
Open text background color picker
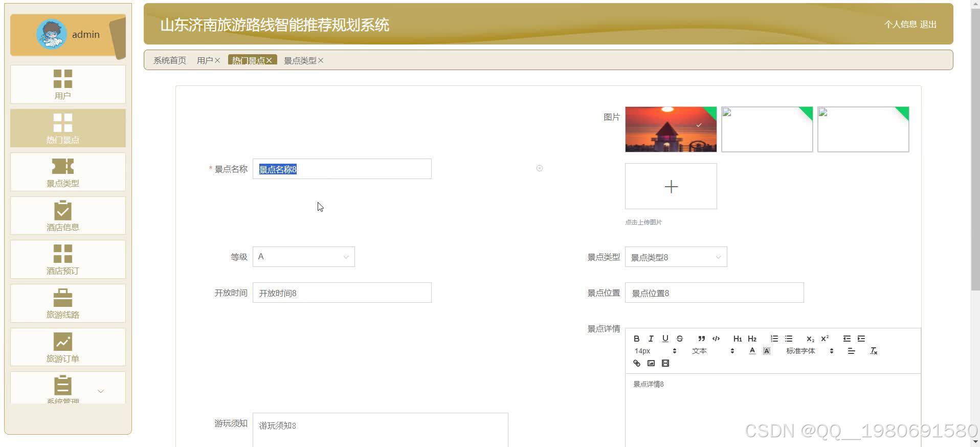point(766,351)
